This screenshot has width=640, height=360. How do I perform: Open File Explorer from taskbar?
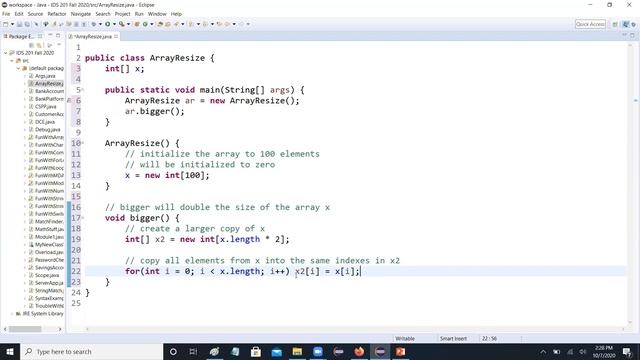[x=297, y=351]
